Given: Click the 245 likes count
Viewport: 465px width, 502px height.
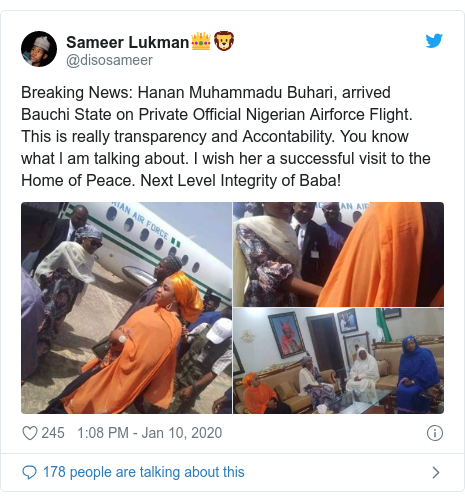Looking at the screenshot, I should coord(53,433).
